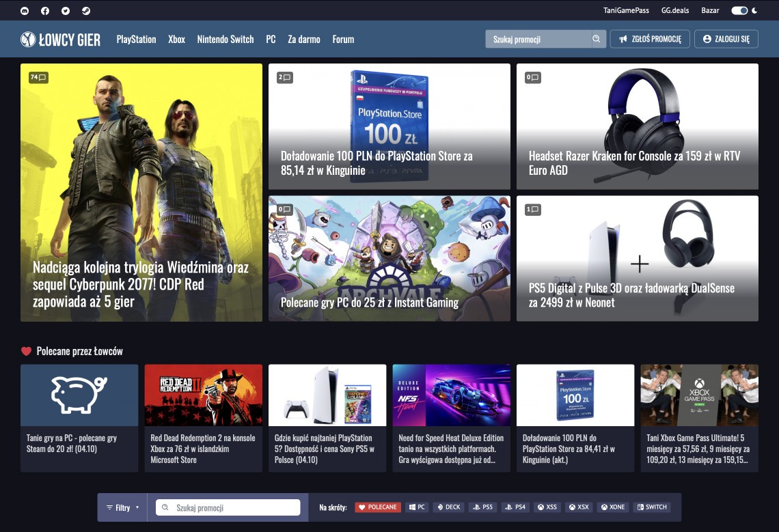The height and width of the screenshot is (532, 779).
Task: Click the ZGŁOŚ PROMOCJĘ button
Action: tap(650, 39)
